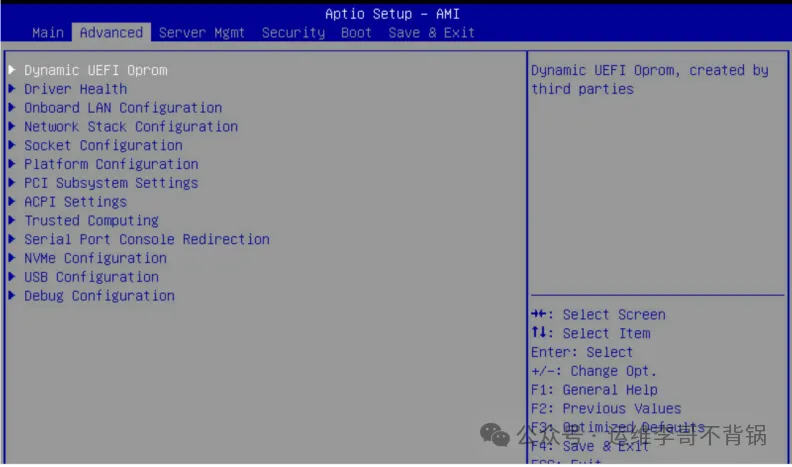
Task: Click the arrow beside Socket Configuration
Action: (12, 145)
